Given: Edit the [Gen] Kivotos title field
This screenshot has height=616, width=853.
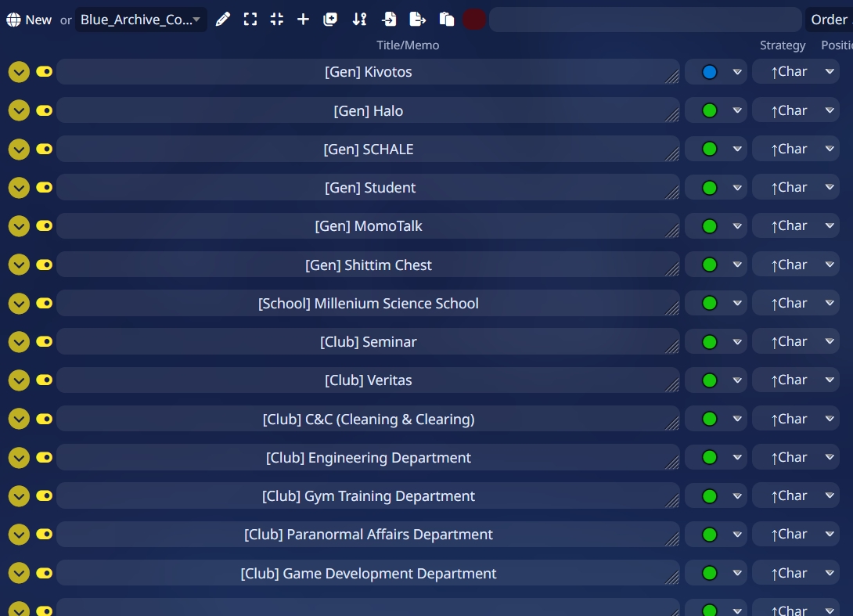Looking at the screenshot, I should (x=369, y=72).
